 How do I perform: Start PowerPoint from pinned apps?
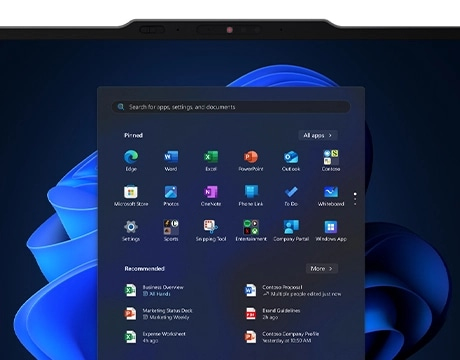click(x=251, y=160)
